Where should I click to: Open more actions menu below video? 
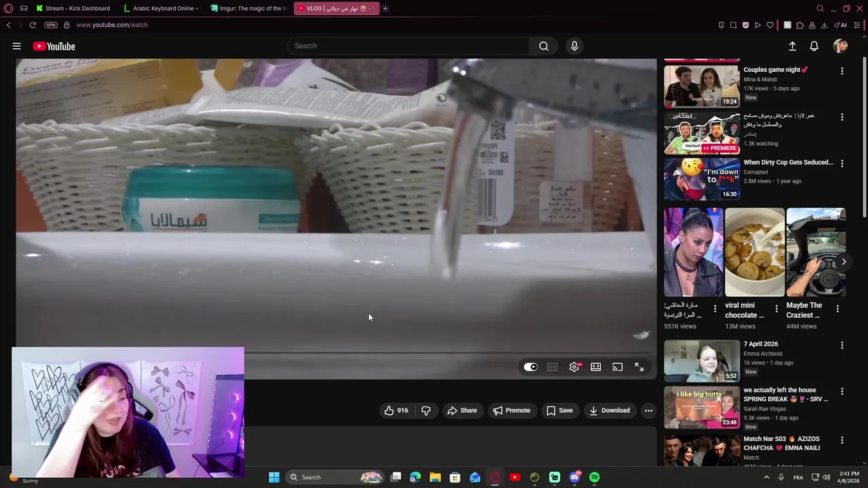coord(648,410)
